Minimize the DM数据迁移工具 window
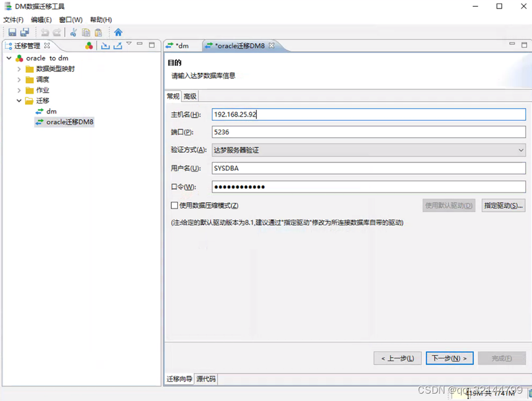This screenshot has height=401, width=532. coord(475,6)
